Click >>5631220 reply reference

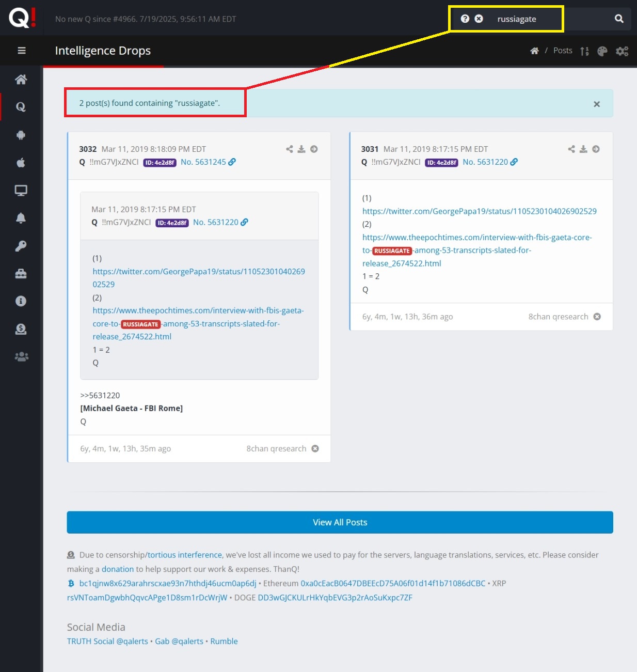100,396
